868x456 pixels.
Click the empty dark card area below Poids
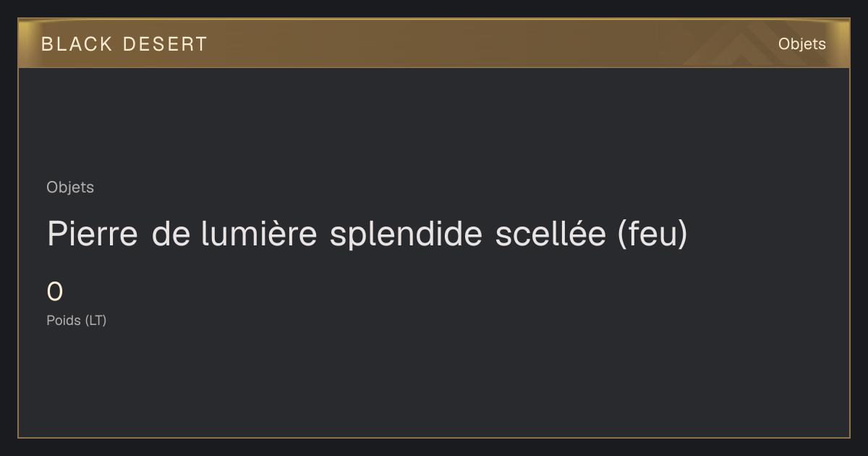pos(434,384)
